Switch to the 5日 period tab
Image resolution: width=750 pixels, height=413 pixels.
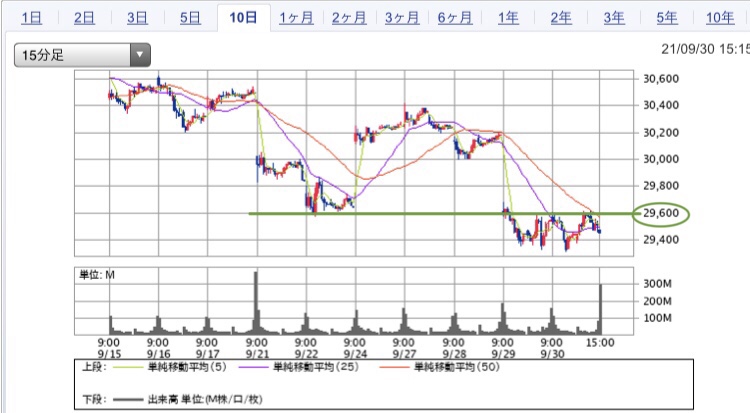(x=190, y=18)
